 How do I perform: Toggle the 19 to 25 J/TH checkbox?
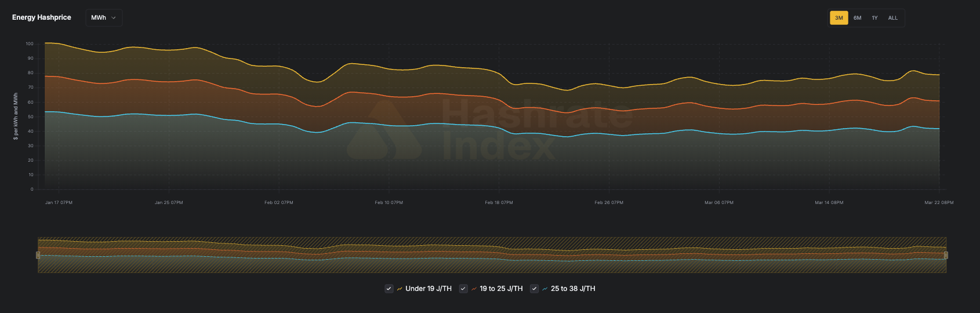pos(463,289)
